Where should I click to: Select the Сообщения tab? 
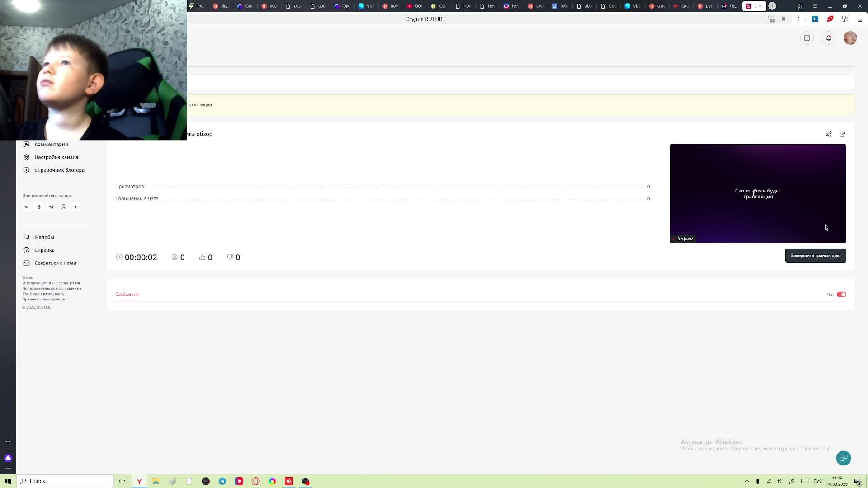tap(127, 294)
